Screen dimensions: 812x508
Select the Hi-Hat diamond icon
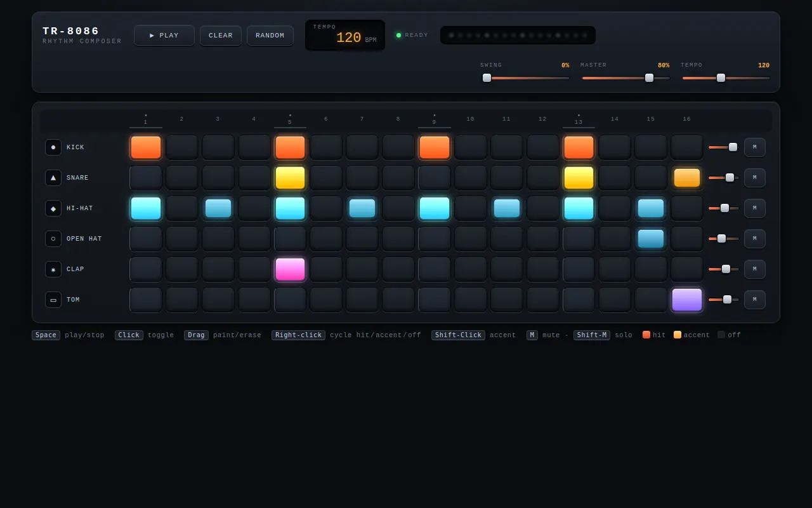pyautogui.click(x=53, y=208)
